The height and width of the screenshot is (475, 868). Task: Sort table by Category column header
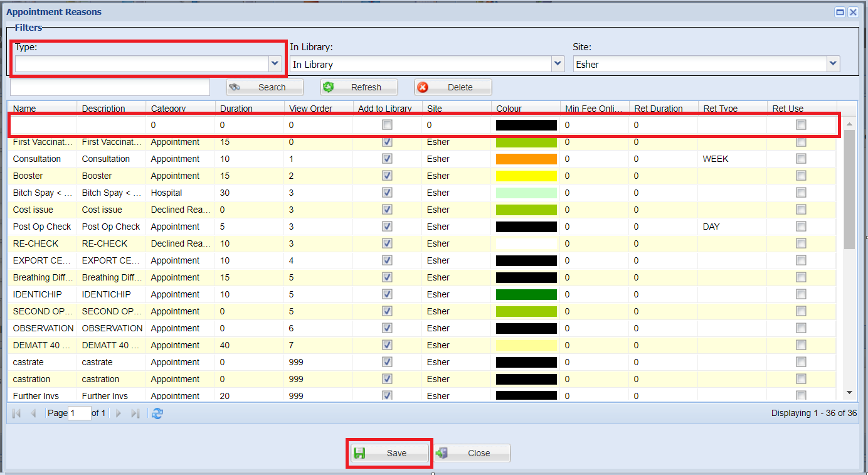click(x=181, y=109)
